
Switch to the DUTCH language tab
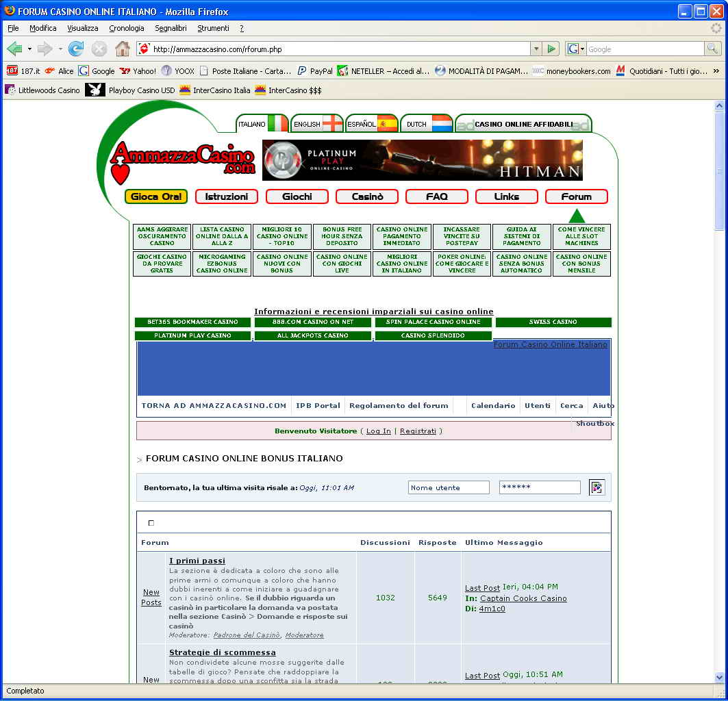426,124
